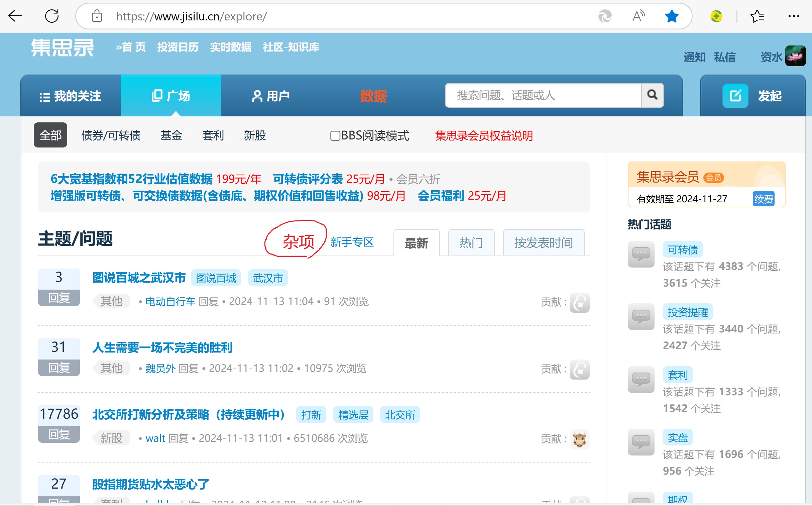Click the browser back arrow

point(15,16)
